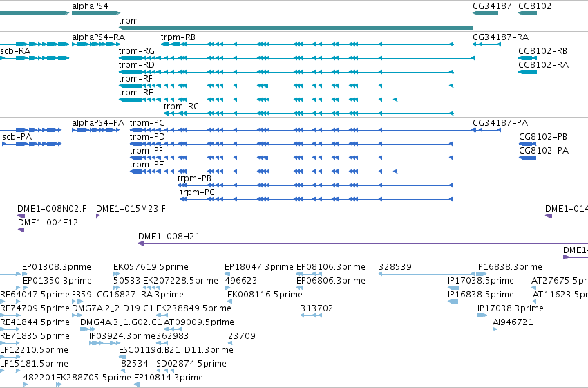Click EST label SD02874.5prime
The height and width of the screenshot is (388, 588).
pyautogui.click(x=191, y=364)
